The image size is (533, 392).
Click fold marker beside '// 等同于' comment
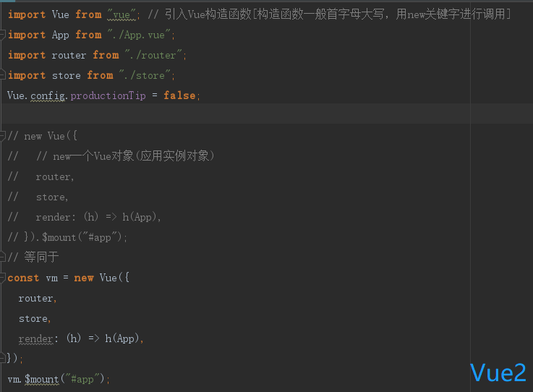pos(3,257)
